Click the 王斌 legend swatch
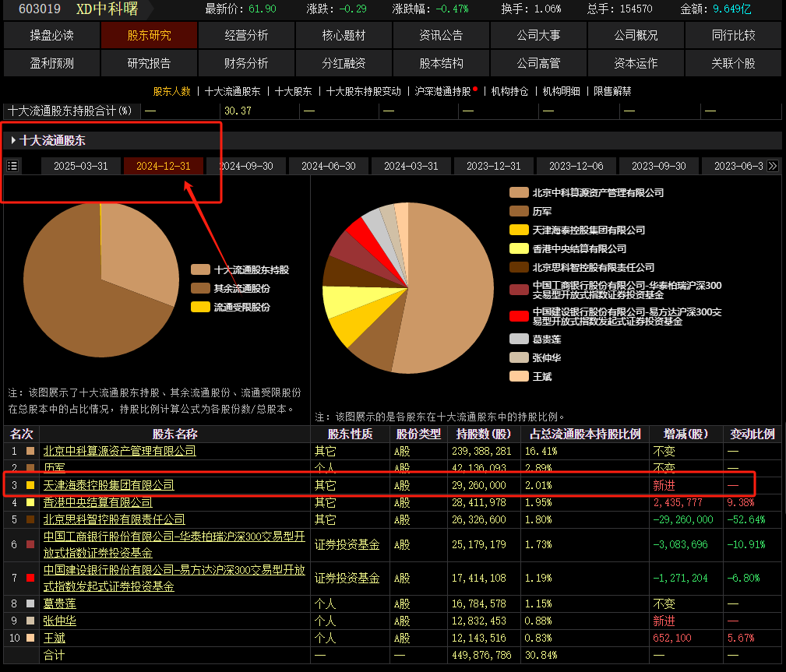The width and height of the screenshot is (786, 672). coord(519,376)
